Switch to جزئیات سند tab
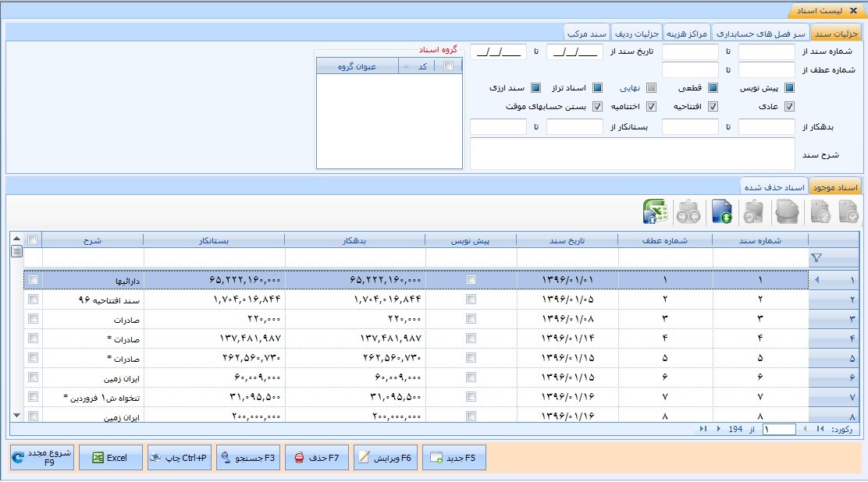Image resolution: width=868 pixels, height=482 pixels. point(836,34)
